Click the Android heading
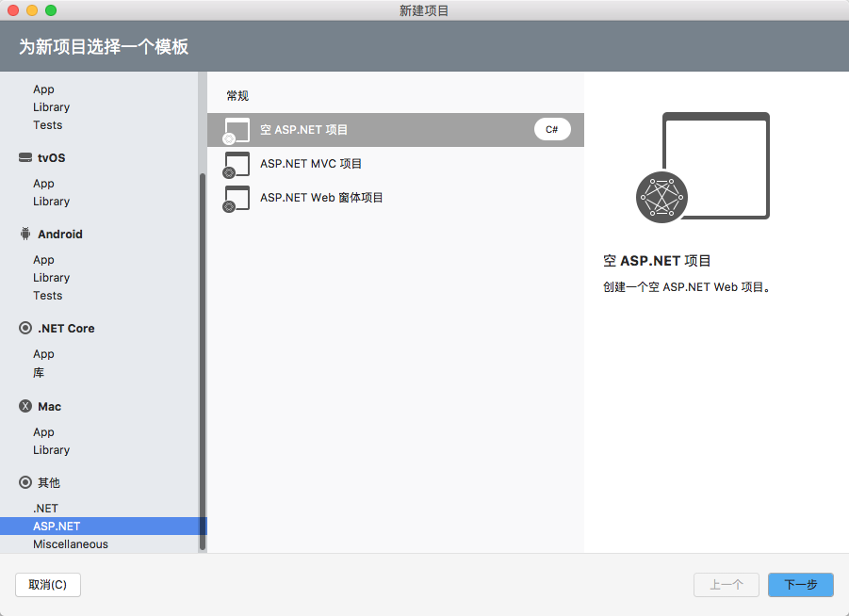 60,234
